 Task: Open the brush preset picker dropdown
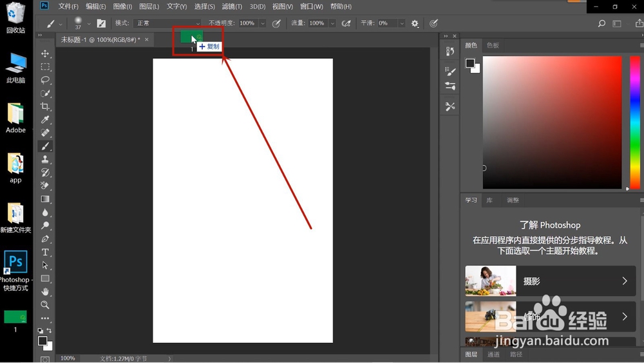click(x=89, y=24)
